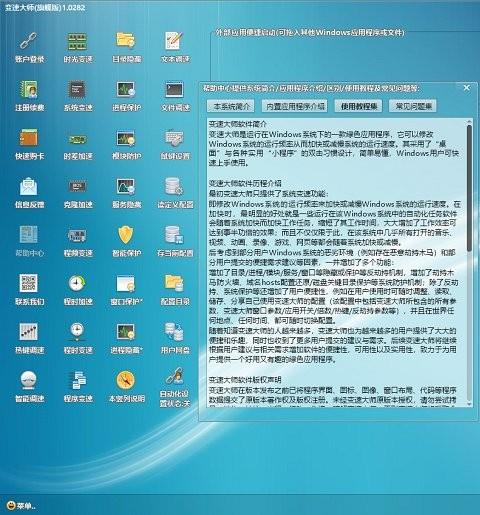Switch to the 常见问题集 tab

(413, 106)
